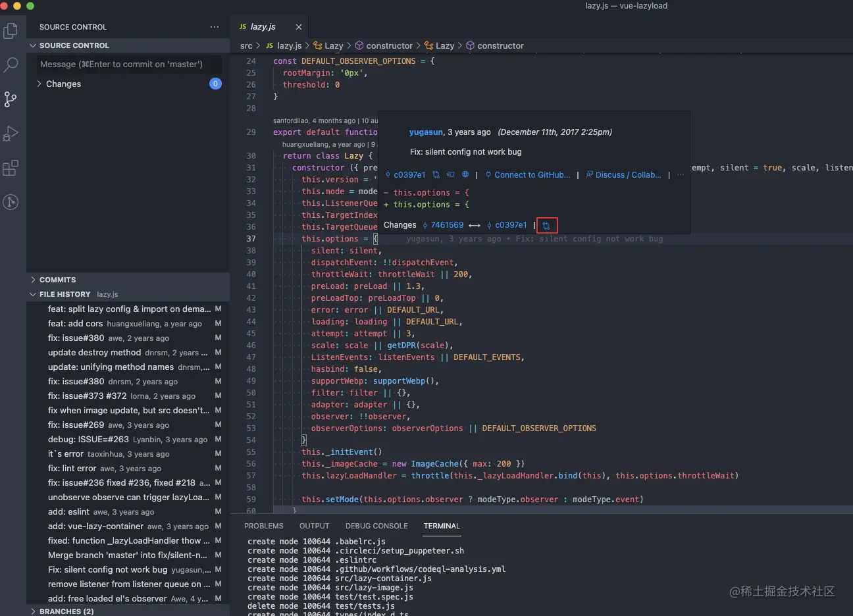Close the lazy.js editor tab
Viewport: 853px width, 616px height.
pyautogui.click(x=299, y=27)
